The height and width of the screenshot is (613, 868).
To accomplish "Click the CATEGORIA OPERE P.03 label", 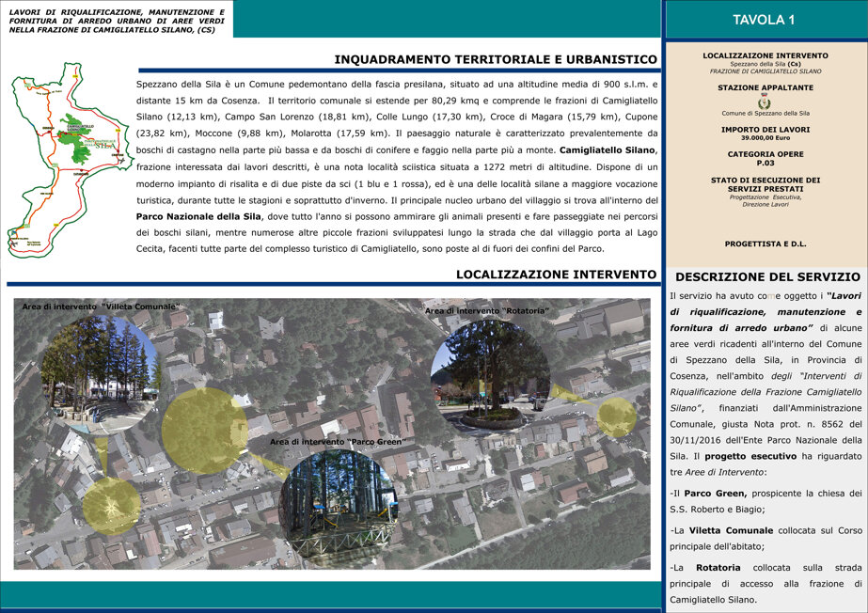I will 765,158.
